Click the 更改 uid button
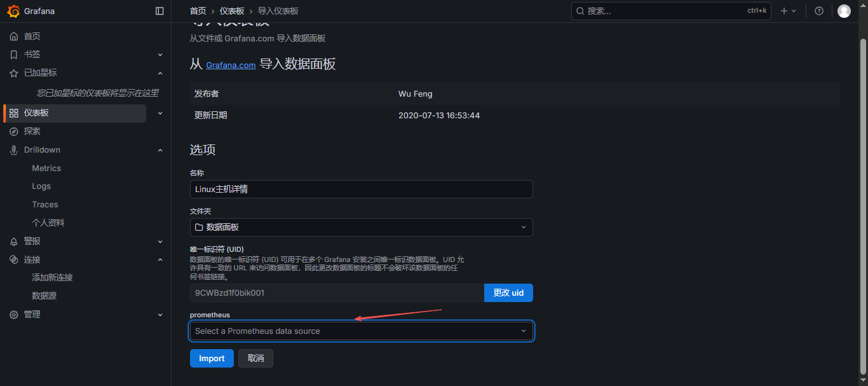868x386 pixels. pyautogui.click(x=508, y=293)
